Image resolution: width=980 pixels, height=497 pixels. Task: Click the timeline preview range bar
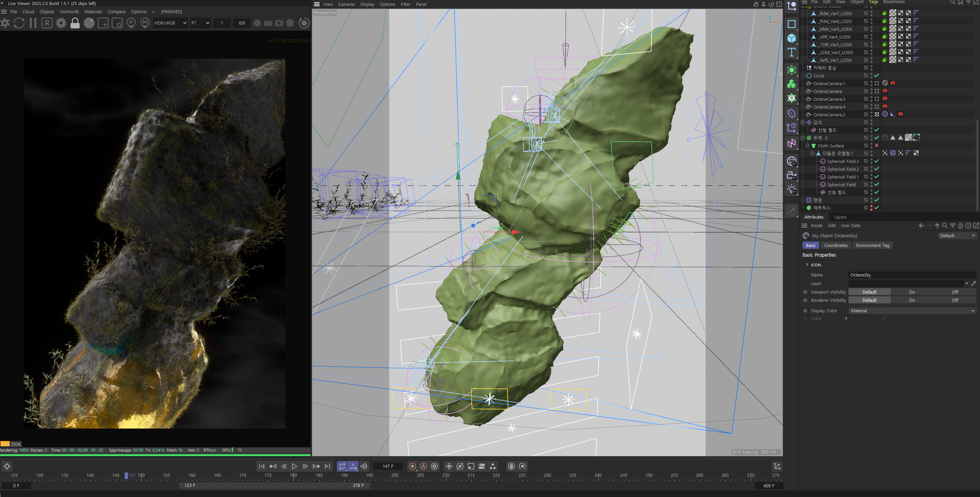coord(274,485)
